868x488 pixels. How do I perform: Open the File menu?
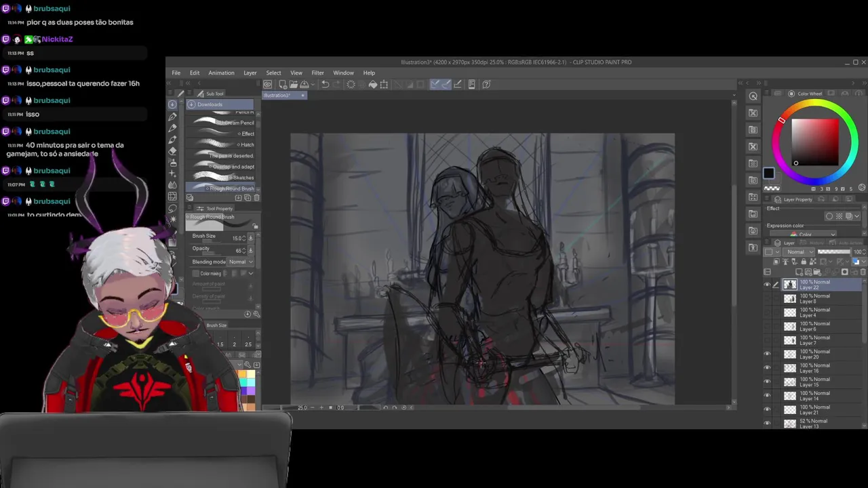pyautogui.click(x=176, y=73)
